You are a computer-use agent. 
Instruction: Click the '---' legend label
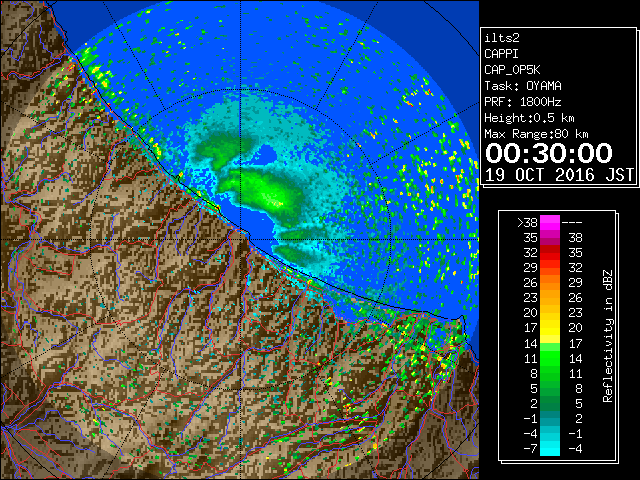[572, 223]
